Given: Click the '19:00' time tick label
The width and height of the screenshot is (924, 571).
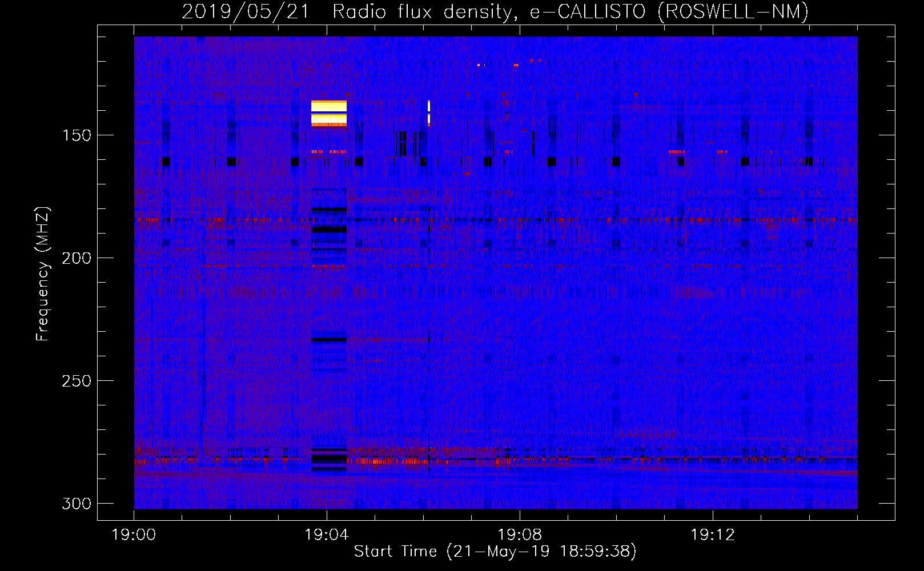Looking at the screenshot, I should coord(134,534).
